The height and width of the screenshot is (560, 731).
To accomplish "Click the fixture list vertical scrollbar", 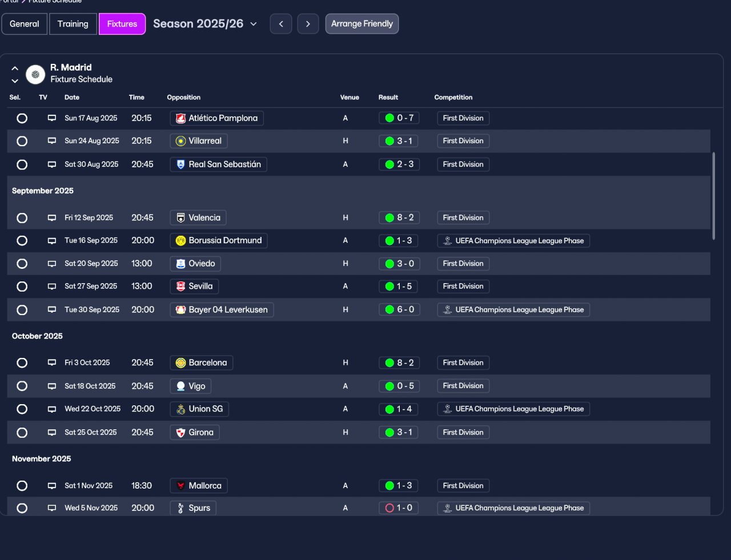I will 713,196.
